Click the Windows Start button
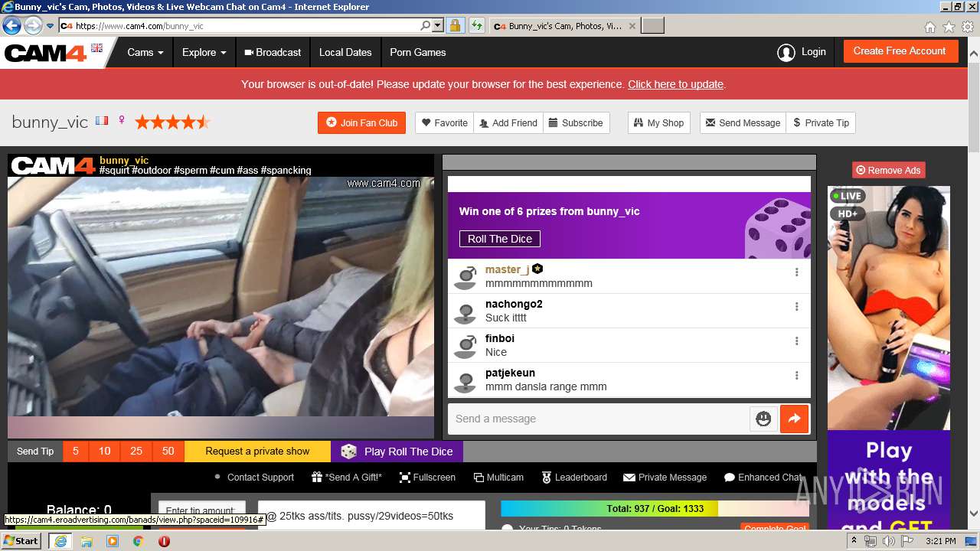Image resolution: width=980 pixels, height=551 pixels. (21, 541)
